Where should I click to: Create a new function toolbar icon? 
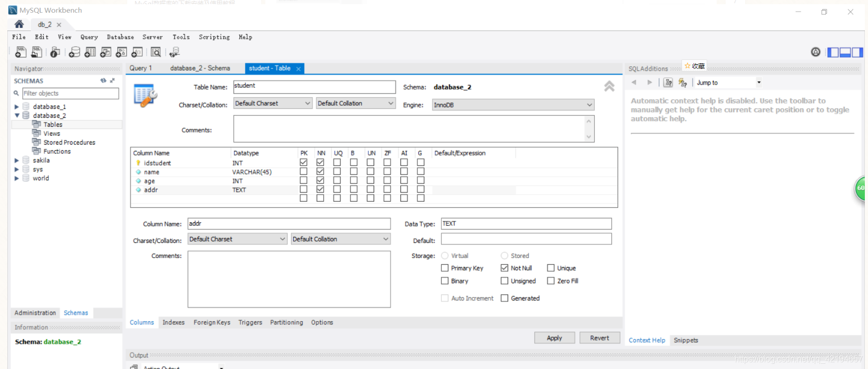click(x=137, y=52)
